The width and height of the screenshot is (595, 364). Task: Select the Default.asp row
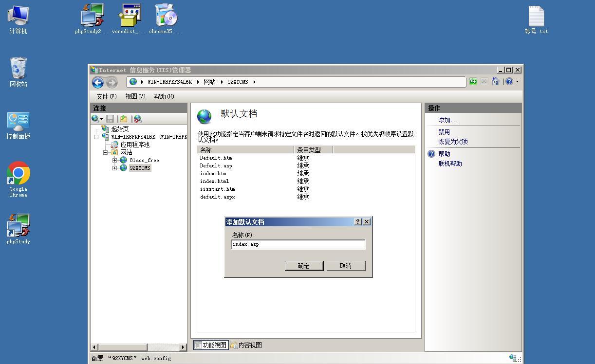click(x=306, y=165)
